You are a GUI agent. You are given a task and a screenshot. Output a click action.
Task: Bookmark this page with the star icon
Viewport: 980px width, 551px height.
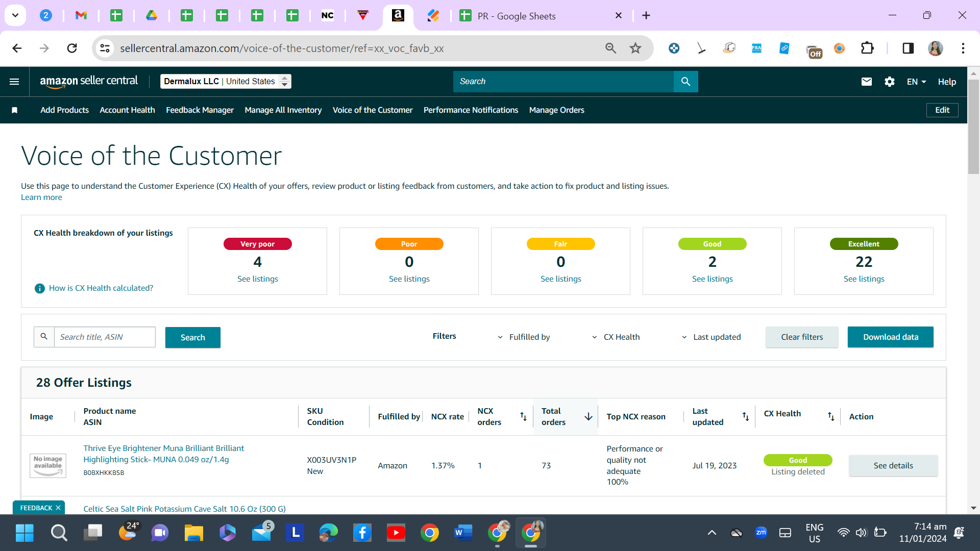(635, 48)
